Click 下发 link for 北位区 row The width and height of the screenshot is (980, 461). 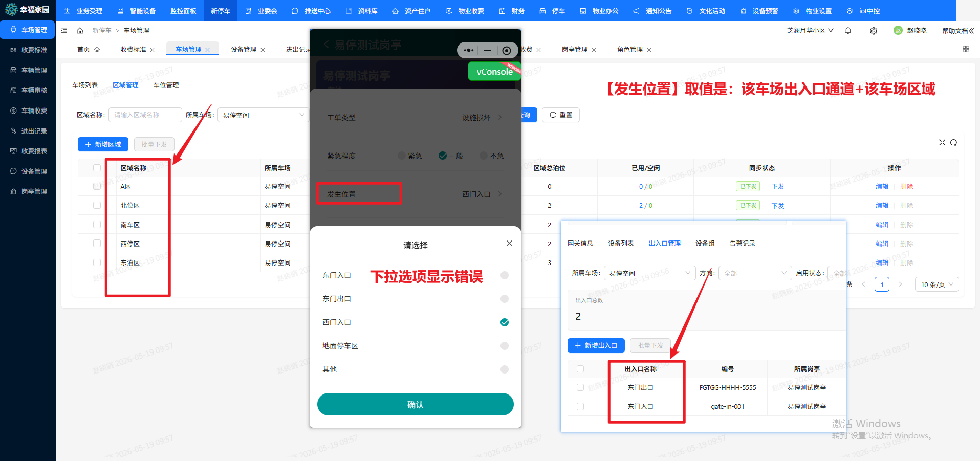(778, 206)
